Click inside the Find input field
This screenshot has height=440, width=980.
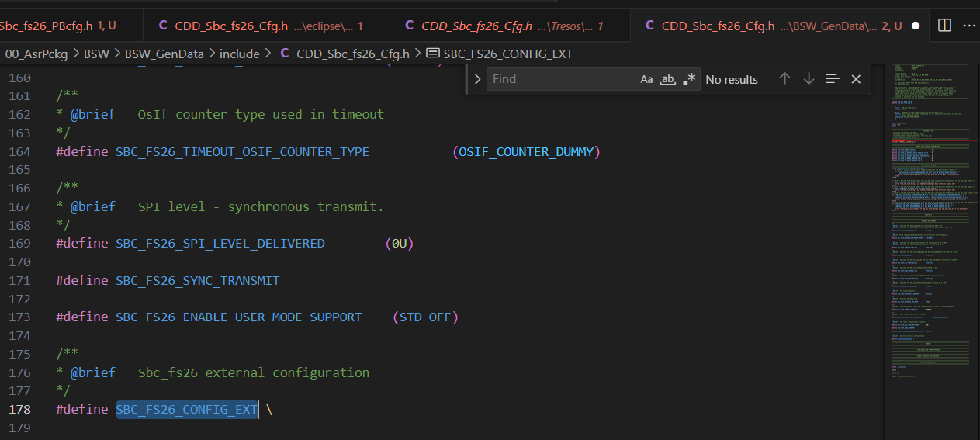point(559,79)
